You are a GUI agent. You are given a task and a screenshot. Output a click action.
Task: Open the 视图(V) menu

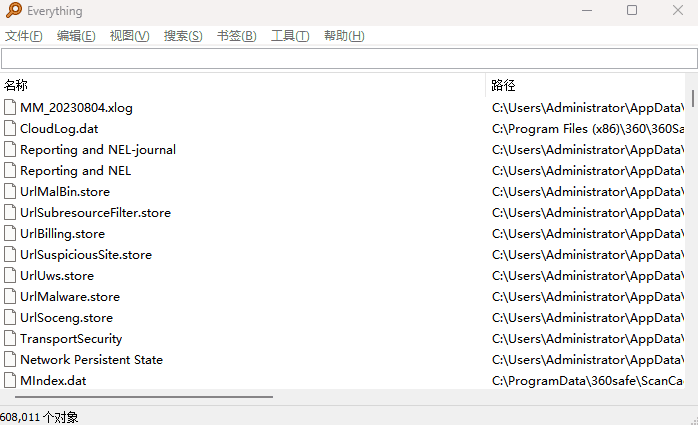tap(130, 36)
